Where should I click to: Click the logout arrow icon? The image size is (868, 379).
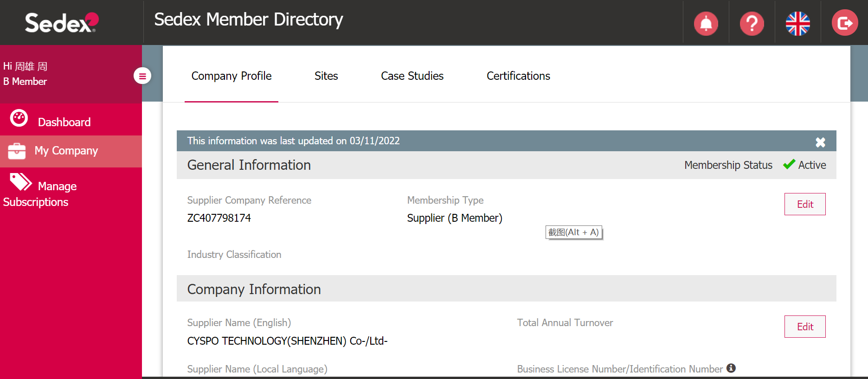point(844,23)
